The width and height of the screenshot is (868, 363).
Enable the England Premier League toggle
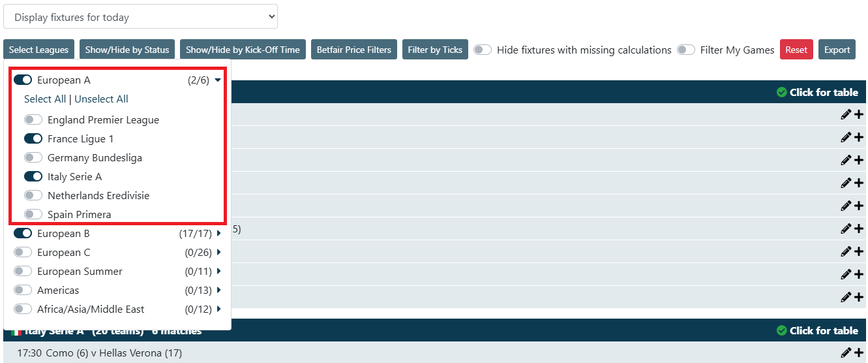(x=33, y=119)
